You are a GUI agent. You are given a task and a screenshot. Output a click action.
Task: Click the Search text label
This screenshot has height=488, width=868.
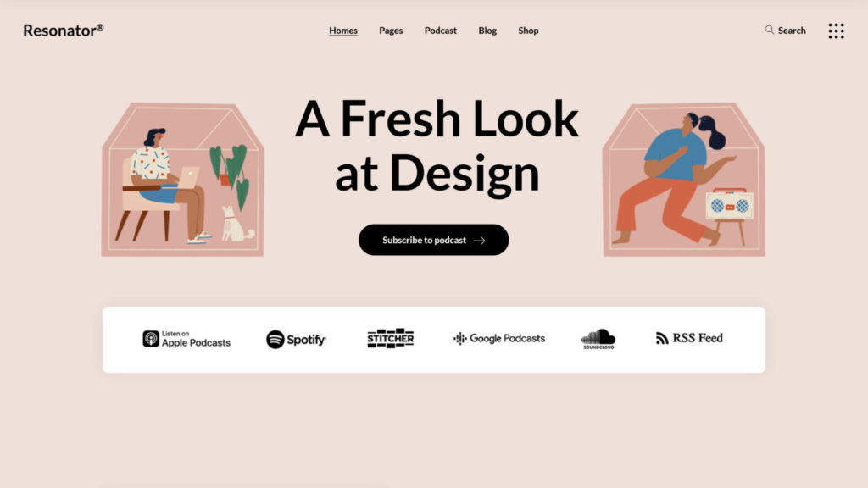(x=792, y=30)
